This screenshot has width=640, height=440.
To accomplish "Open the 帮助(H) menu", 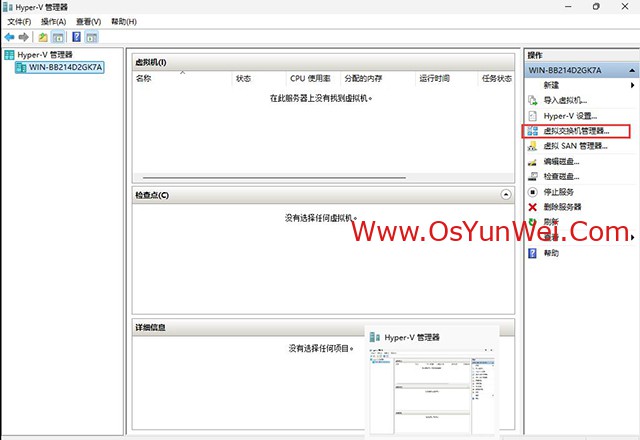I will point(124,22).
